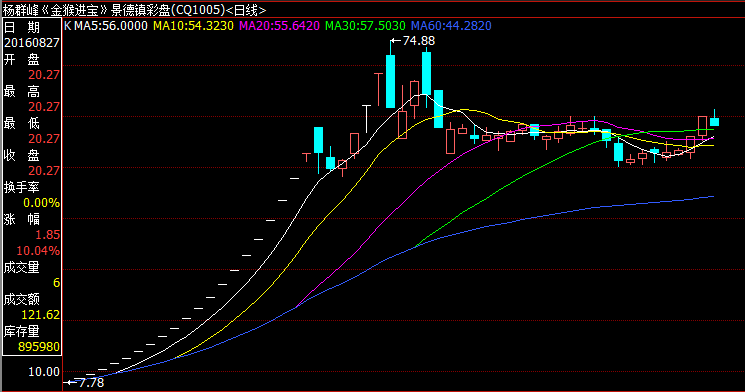This screenshot has height=392, width=745.
Task: Select the 收盘 close price value 20.27
Action: click(44, 170)
